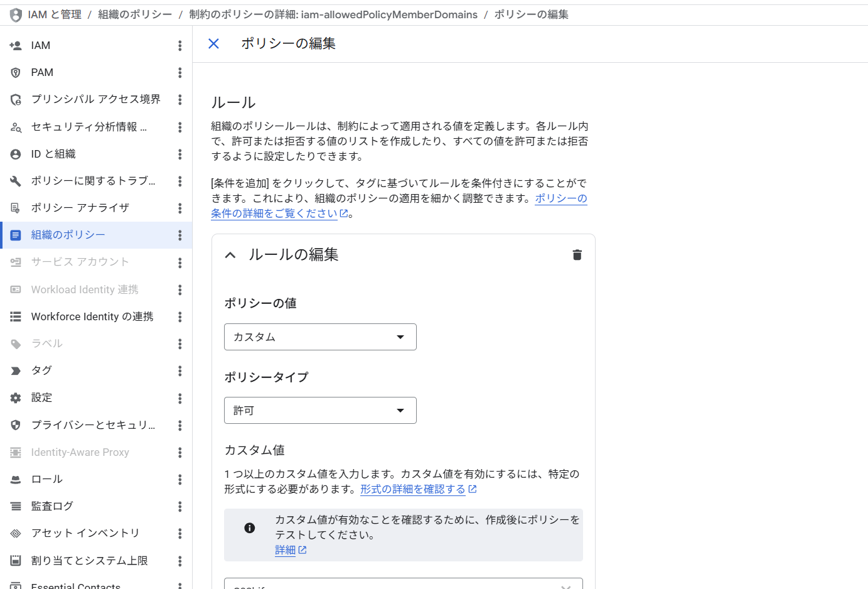Click the info icon in the notice box
Image resolution: width=868 pixels, height=589 pixels.
point(250,527)
